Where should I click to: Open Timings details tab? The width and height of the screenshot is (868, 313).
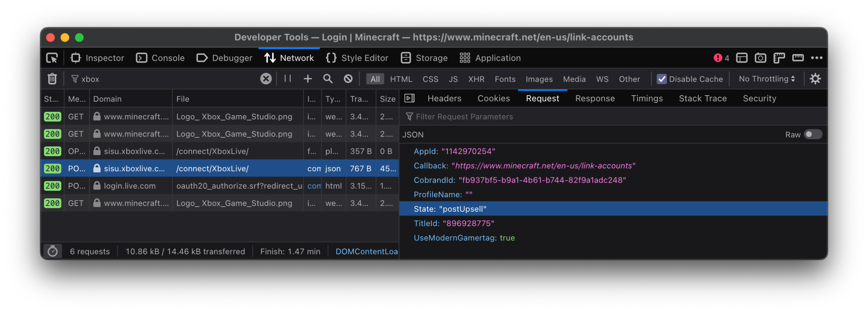pyautogui.click(x=647, y=98)
